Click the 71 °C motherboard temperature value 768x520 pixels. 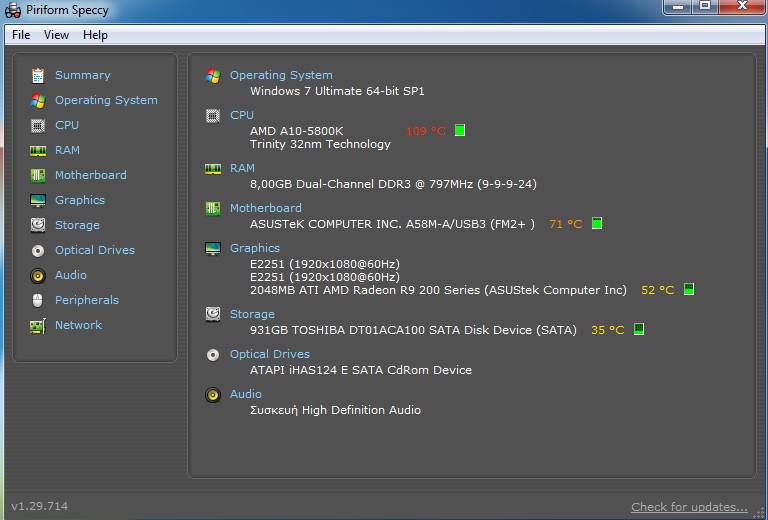tap(566, 224)
